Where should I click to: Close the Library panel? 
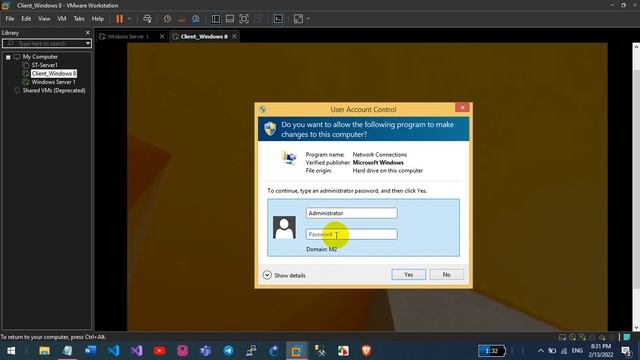click(x=87, y=33)
